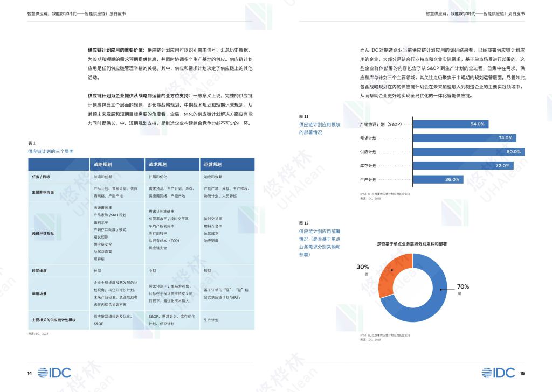The height and width of the screenshot is (392, 552).
Task: Select the 主要影响方面 row label
Action: click(43, 192)
